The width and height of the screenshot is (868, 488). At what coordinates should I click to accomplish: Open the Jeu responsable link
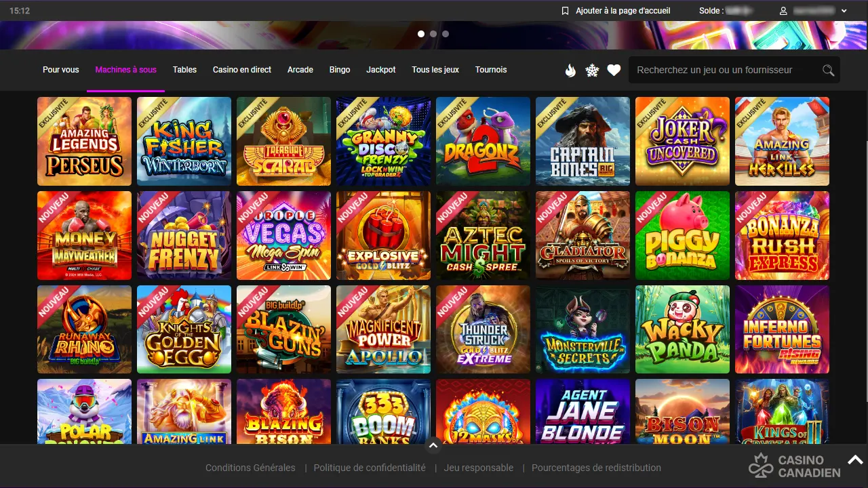(479, 468)
